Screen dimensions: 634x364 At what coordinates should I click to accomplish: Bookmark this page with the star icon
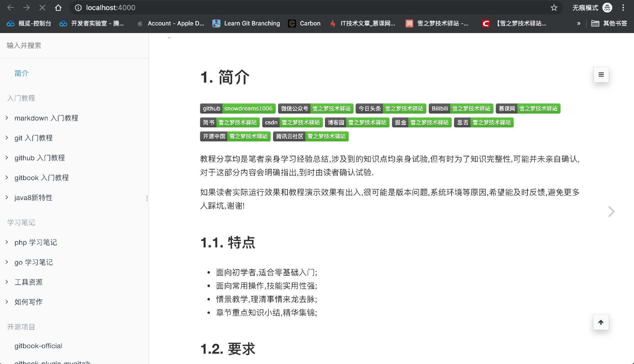click(553, 7)
